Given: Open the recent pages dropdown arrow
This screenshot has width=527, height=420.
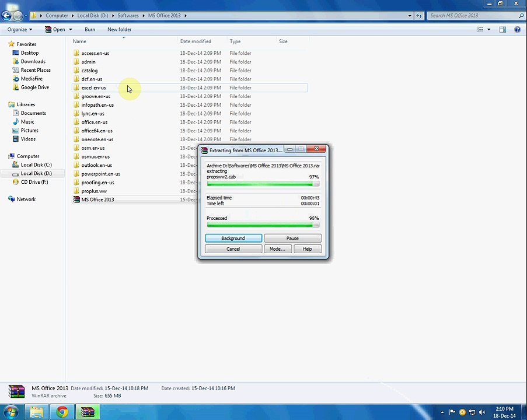Looking at the screenshot, I should coord(26,16).
